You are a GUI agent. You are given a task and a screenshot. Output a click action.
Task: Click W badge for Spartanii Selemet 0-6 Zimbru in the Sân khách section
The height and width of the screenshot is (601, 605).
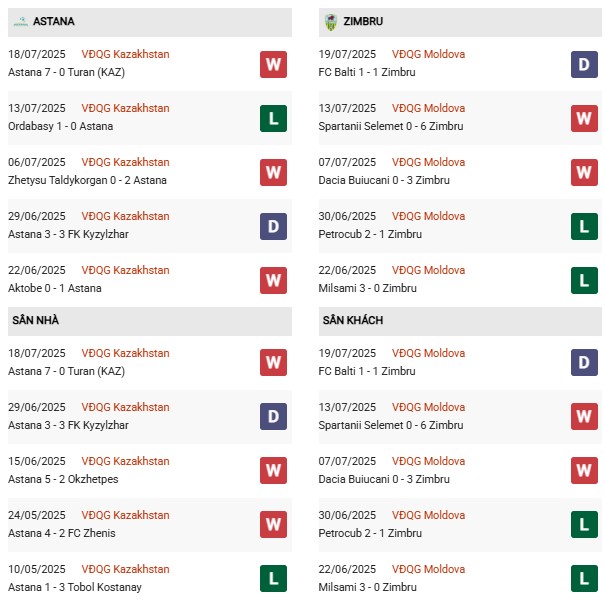coord(584,416)
